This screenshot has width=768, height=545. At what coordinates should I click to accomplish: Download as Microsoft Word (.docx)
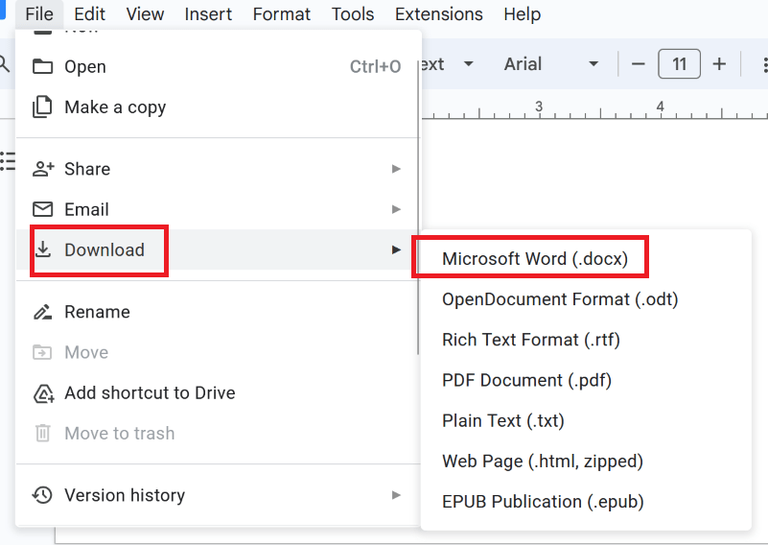[535, 258]
